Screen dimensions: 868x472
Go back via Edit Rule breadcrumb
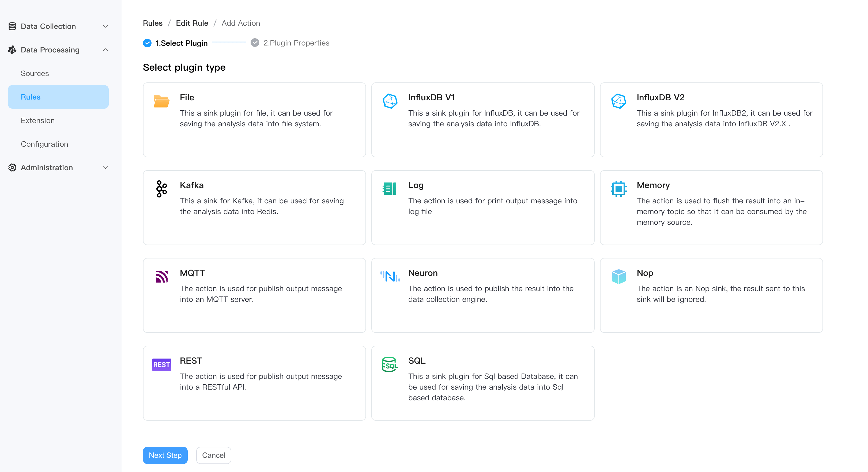pos(192,23)
